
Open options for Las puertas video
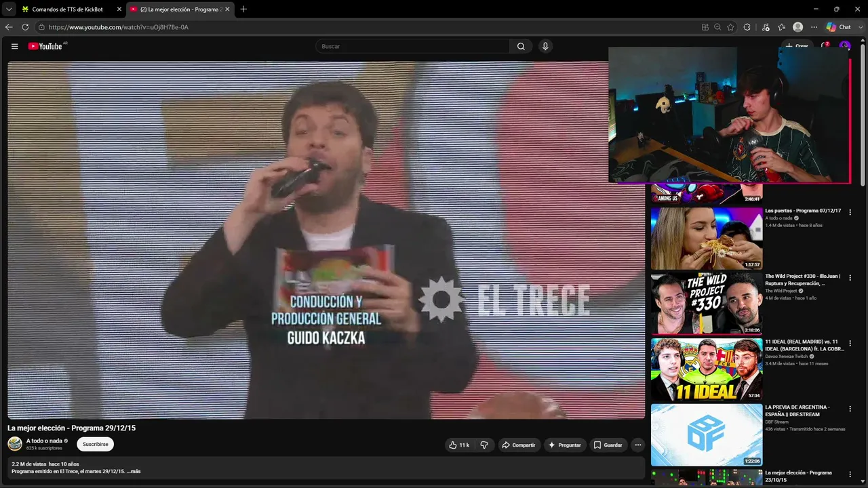850,212
